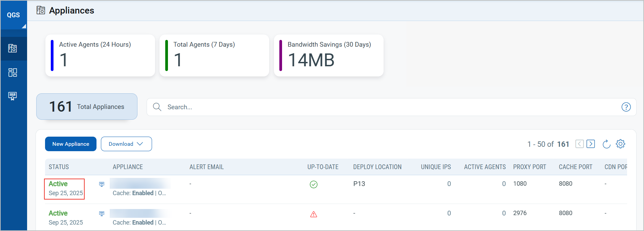Sort by the STATUS column header
The image size is (644, 231).
[x=59, y=167]
